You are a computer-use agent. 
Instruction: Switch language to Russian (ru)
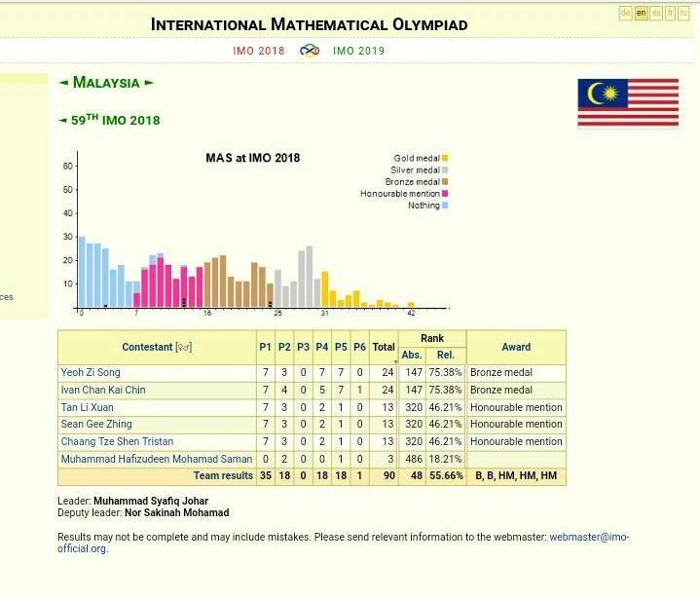pyautogui.click(x=683, y=13)
